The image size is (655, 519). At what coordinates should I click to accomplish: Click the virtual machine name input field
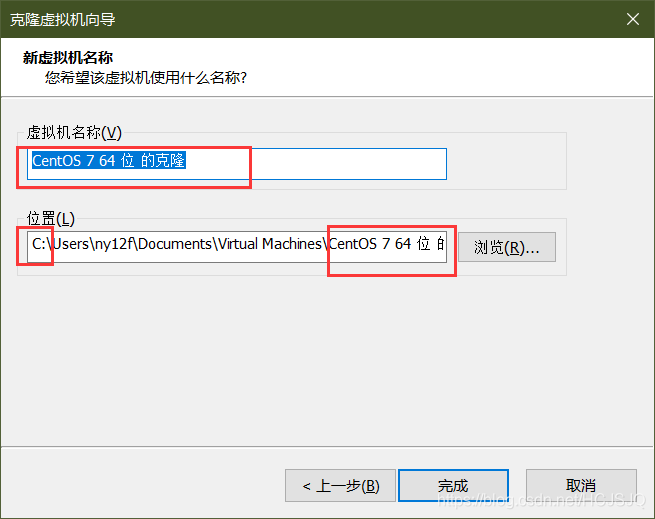[237, 164]
